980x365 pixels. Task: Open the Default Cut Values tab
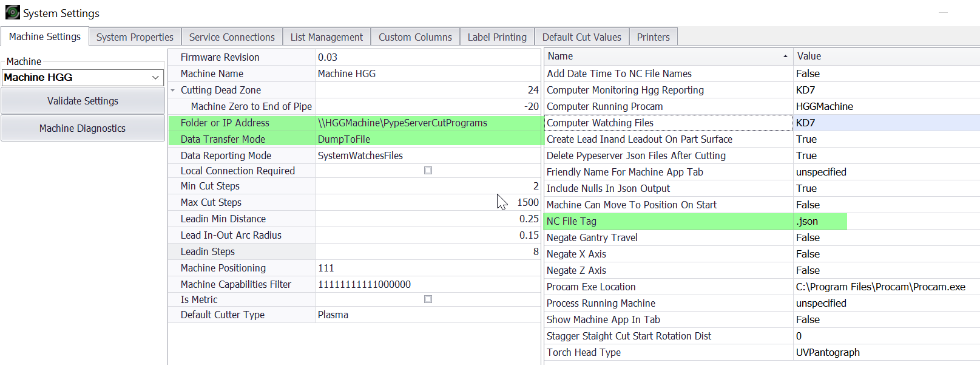click(581, 37)
